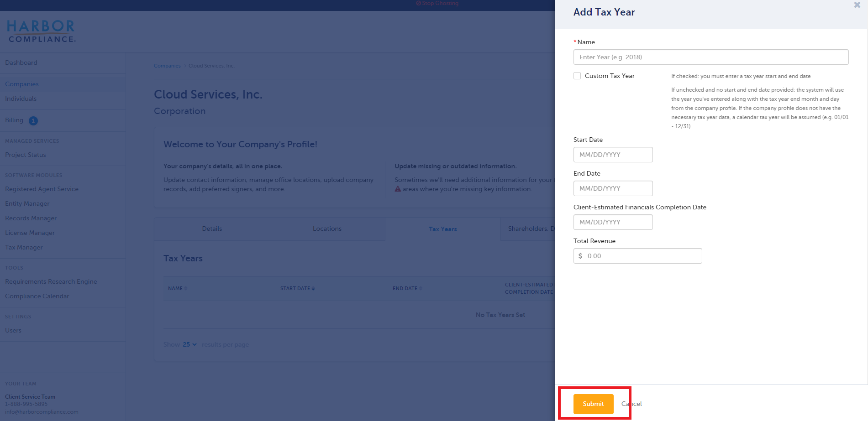The width and height of the screenshot is (868, 421).
Task: Open the Shareholders tab
Action: (x=528, y=229)
